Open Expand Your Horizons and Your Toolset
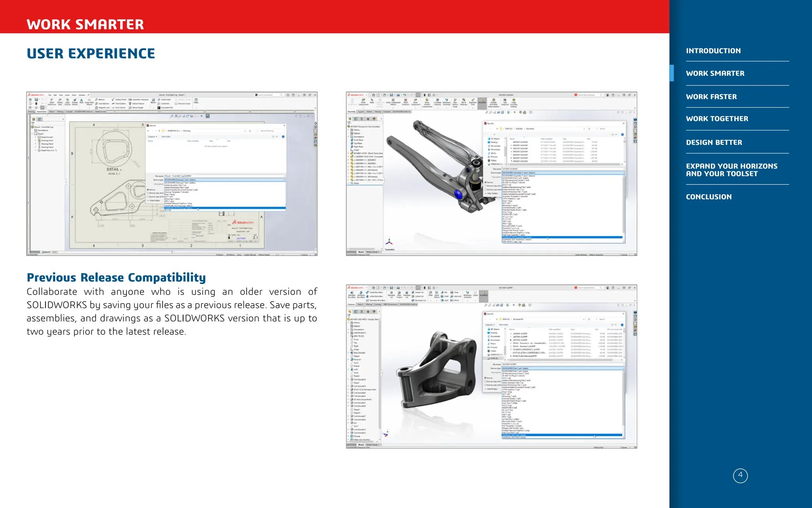812x508 pixels. (x=732, y=170)
